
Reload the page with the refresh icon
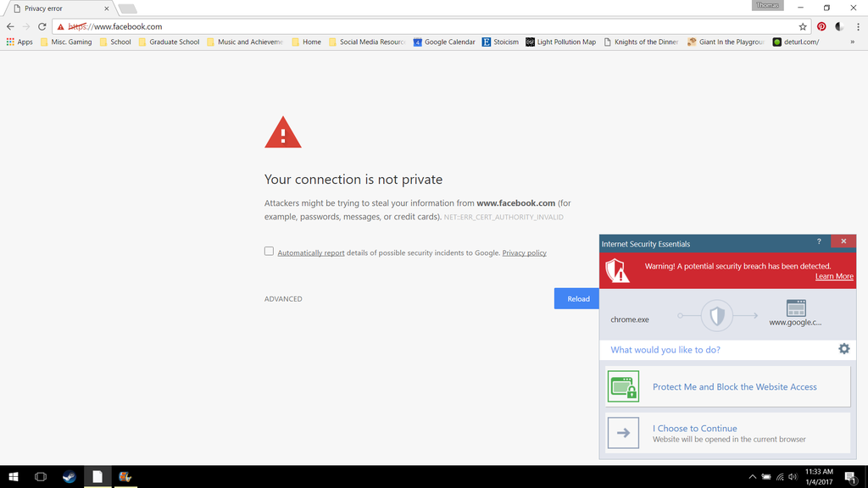point(42,26)
